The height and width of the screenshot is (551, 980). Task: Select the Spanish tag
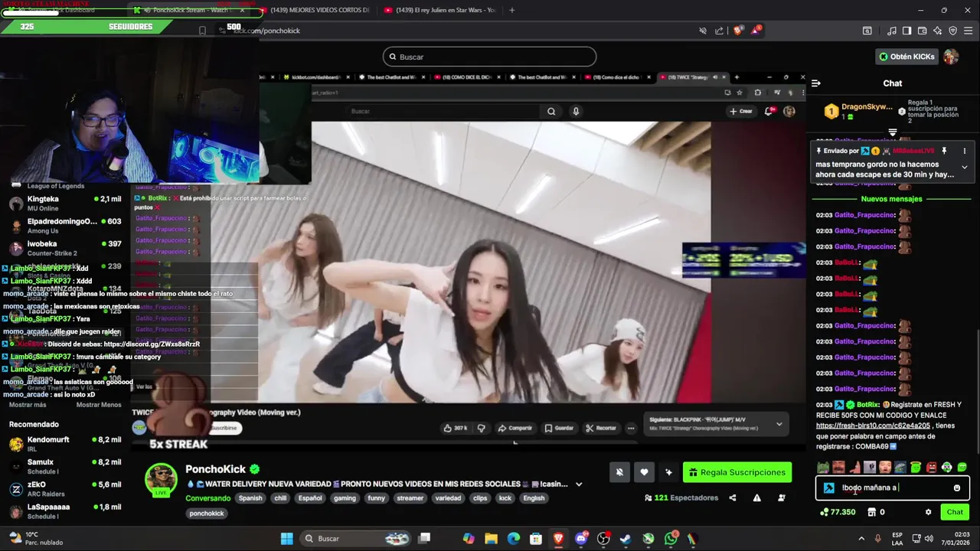click(x=250, y=498)
